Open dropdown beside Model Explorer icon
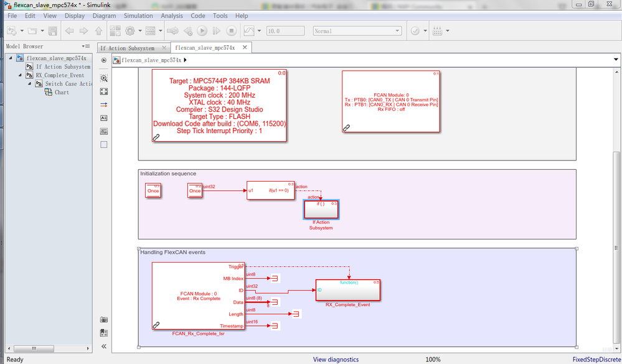 161,30
